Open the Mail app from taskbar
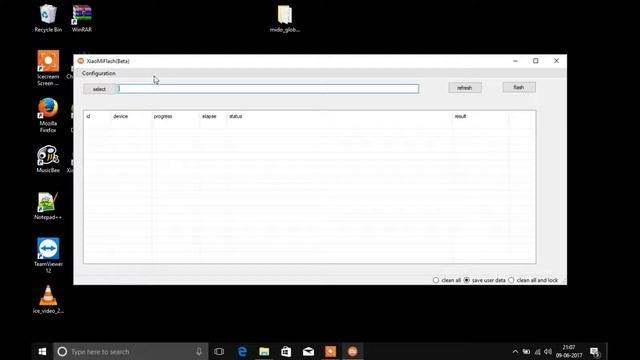Screen dimensions: 640x360 (308, 351)
